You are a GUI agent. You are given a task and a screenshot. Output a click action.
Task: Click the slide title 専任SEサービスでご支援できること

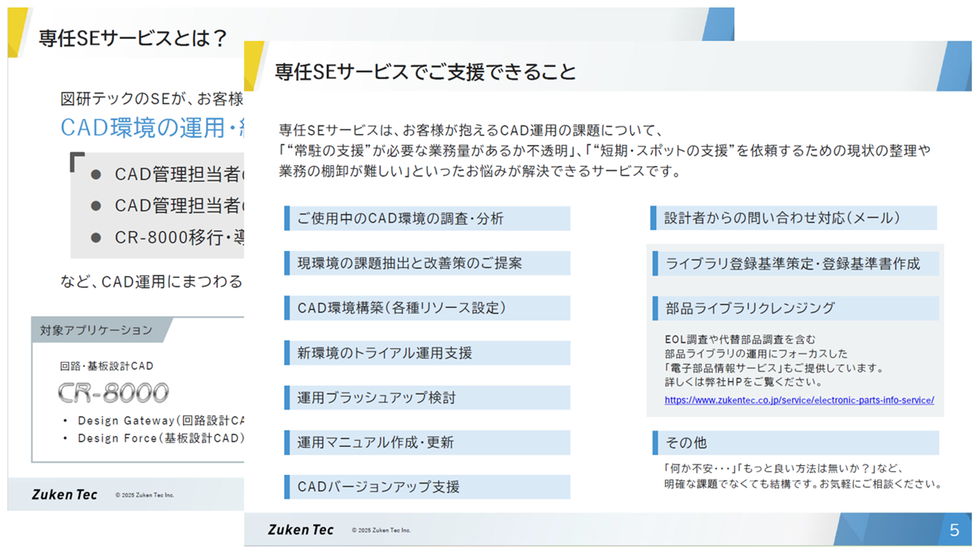click(x=425, y=72)
